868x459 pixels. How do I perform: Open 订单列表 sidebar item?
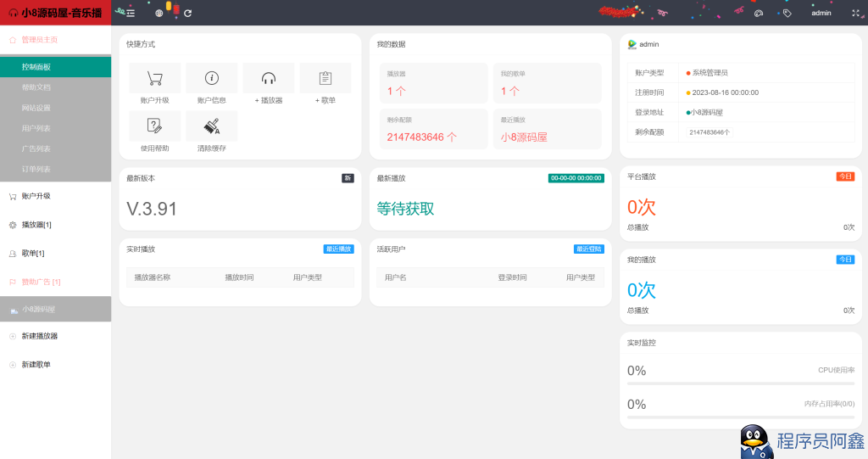(x=55, y=169)
